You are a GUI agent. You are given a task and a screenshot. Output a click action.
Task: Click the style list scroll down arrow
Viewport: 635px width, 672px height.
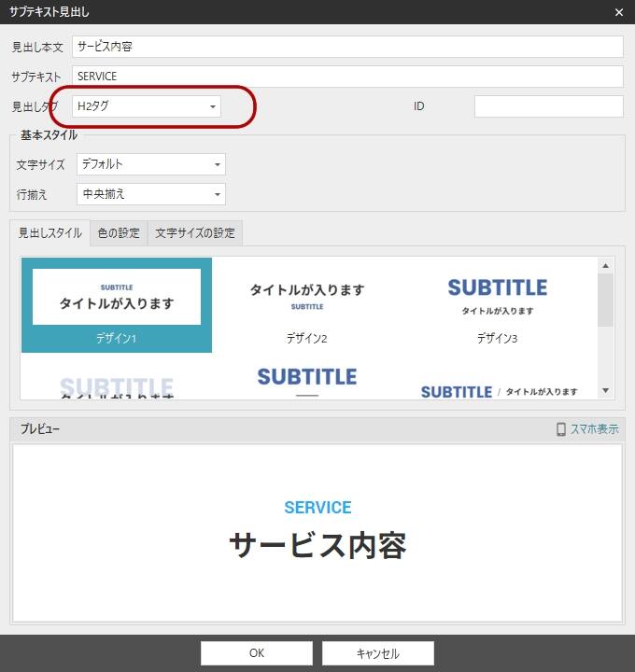(x=605, y=391)
